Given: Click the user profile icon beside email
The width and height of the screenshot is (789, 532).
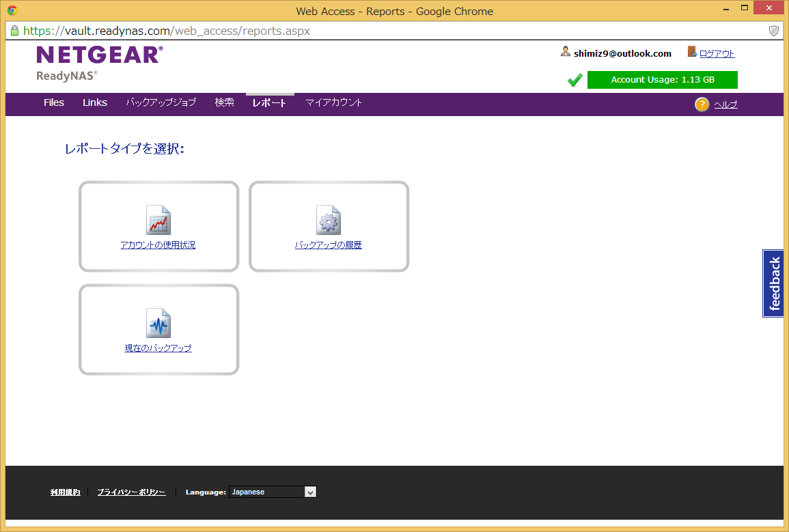Looking at the screenshot, I should (x=566, y=52).
